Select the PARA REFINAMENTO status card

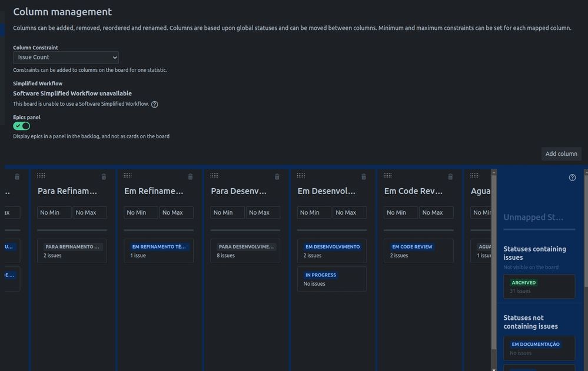point(72,251)
